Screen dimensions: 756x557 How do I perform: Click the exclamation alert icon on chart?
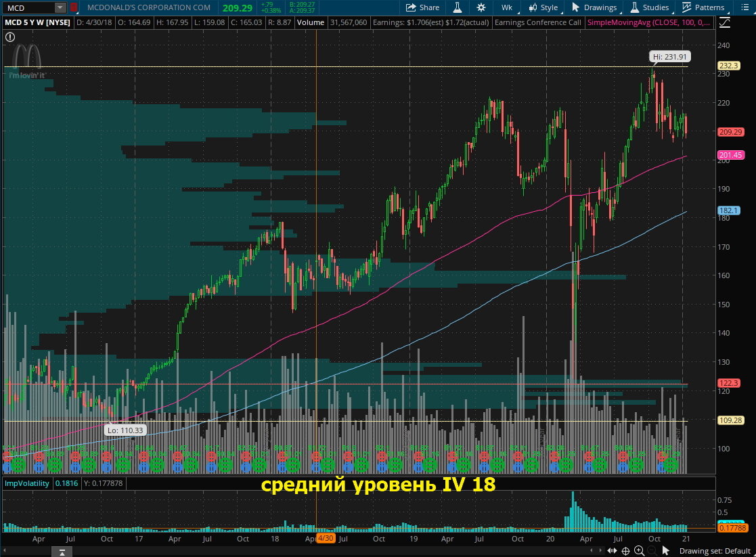[9, 37]
